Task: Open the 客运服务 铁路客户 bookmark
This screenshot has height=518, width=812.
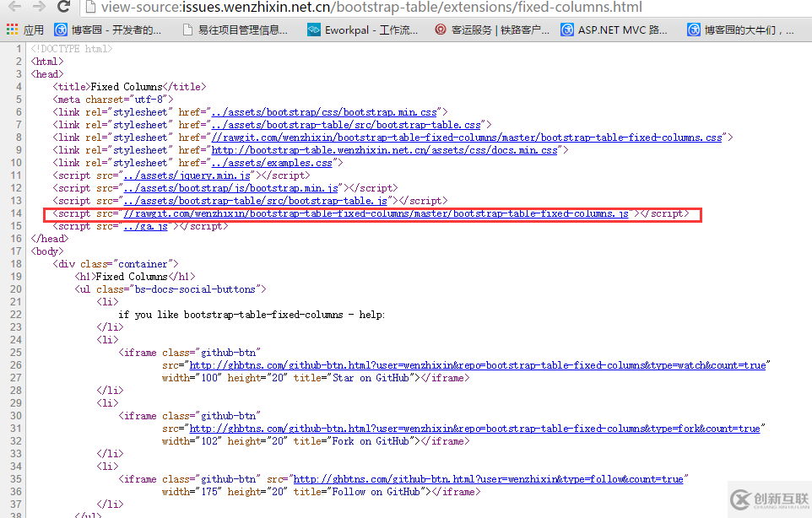Action: pyautogui.click(x=492, y=30)
